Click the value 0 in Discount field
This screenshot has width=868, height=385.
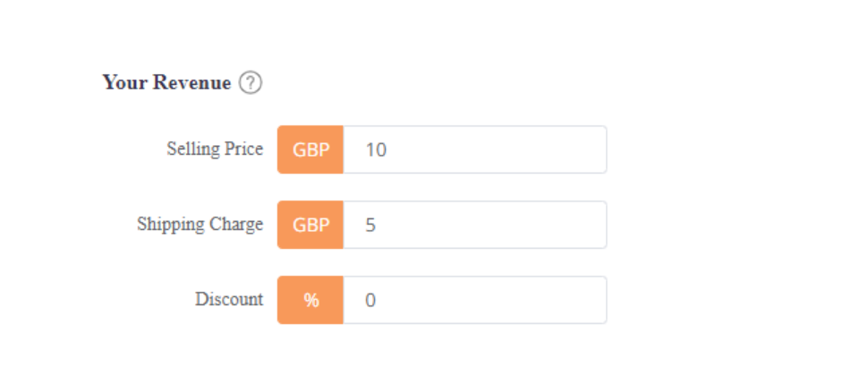coord(370,301)
